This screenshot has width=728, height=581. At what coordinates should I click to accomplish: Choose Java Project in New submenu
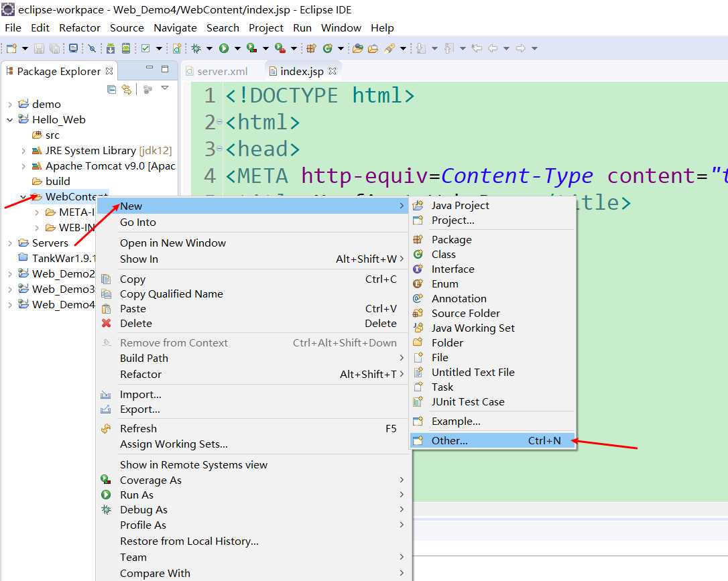pyautogui.click(x=493, y=205)
